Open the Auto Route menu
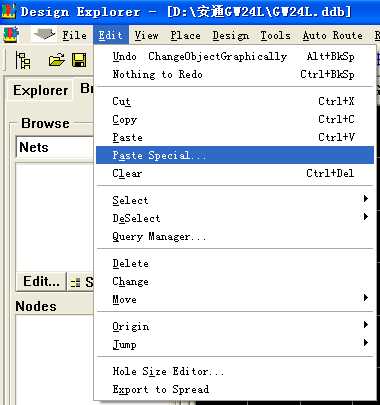 coord(333,35)
